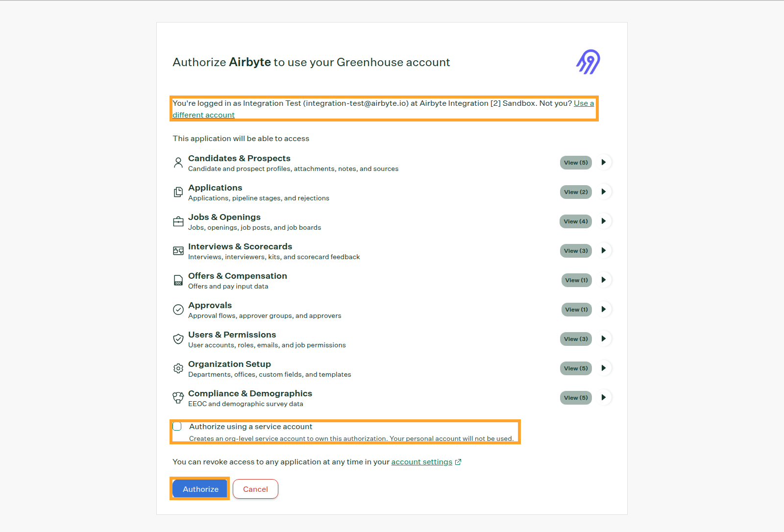Click the Users & Permissions shield icon
The image size is (784, 532).
pos(178,339)
